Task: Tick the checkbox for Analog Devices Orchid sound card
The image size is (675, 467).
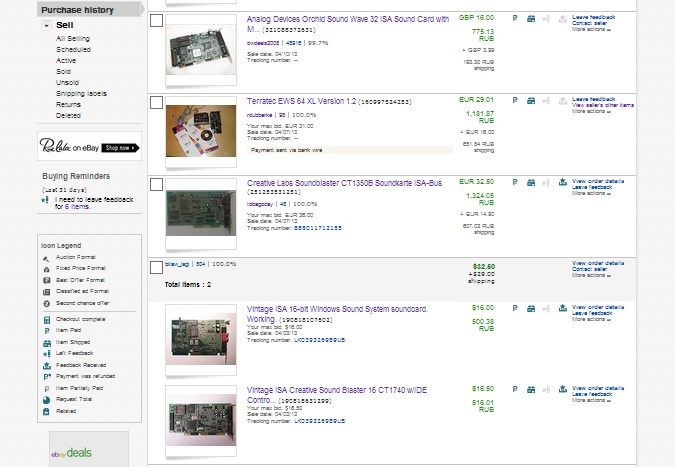Action: [x=156, y=20]
